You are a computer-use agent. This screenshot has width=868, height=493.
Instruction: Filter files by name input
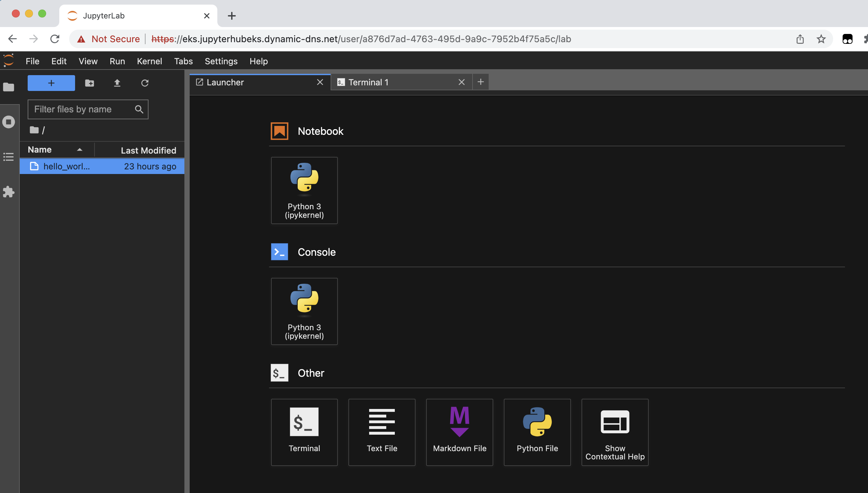pos(88,109)
